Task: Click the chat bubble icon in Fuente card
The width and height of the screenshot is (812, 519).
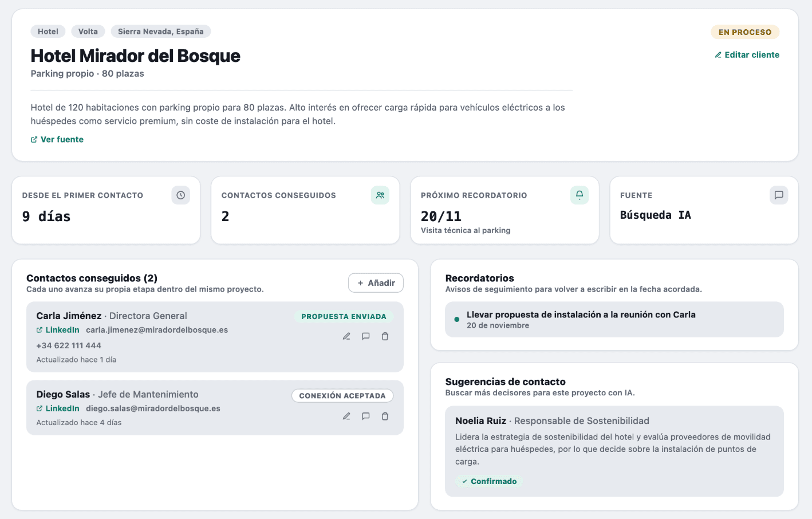Action: (x=779, y=195)
